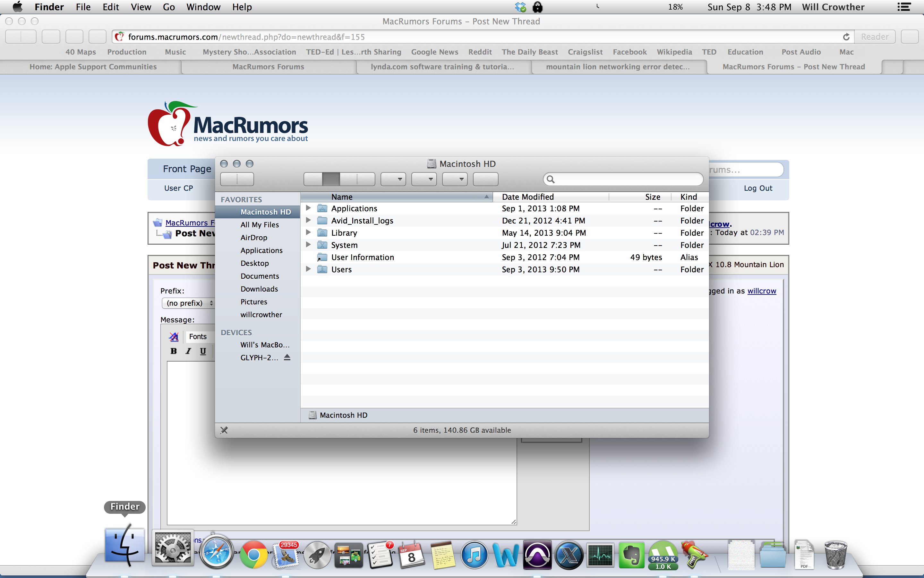Open the Prefix (no prefix) dropdown
The image size is (924, 578).
(189, 303)
